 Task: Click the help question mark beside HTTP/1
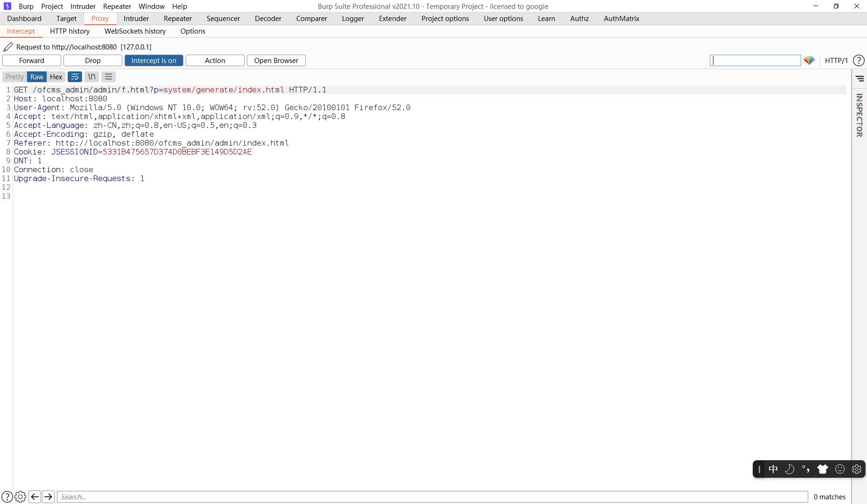point(859,60)
